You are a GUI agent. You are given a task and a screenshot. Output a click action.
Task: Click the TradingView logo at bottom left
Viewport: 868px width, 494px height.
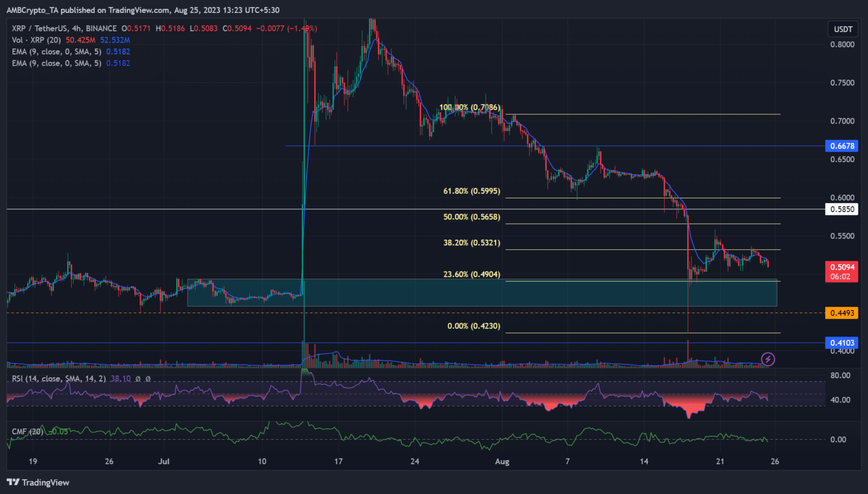(x=38, y=482)
